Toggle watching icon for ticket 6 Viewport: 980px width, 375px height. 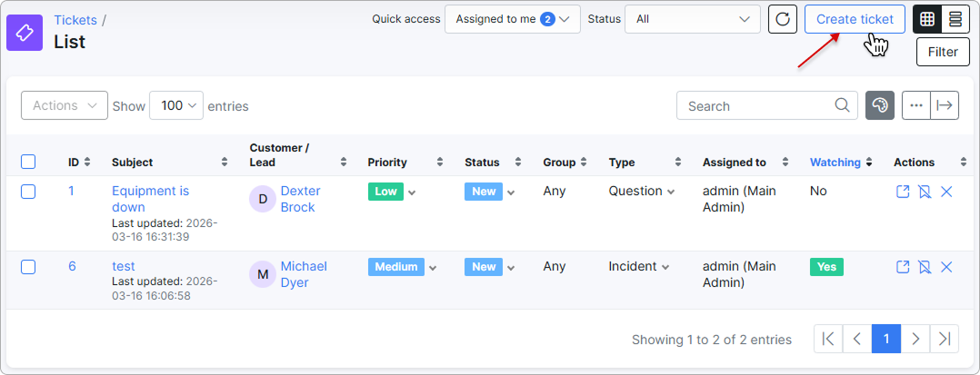click(x=925, y=267)
